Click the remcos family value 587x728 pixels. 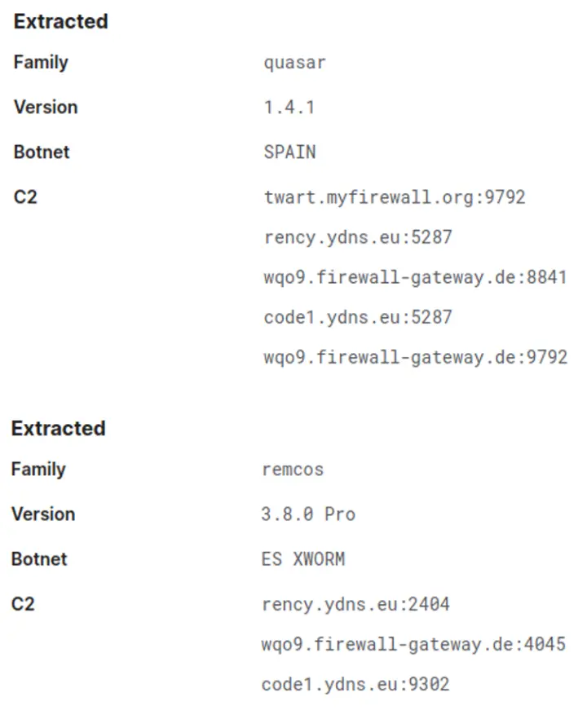coord(293,470)
